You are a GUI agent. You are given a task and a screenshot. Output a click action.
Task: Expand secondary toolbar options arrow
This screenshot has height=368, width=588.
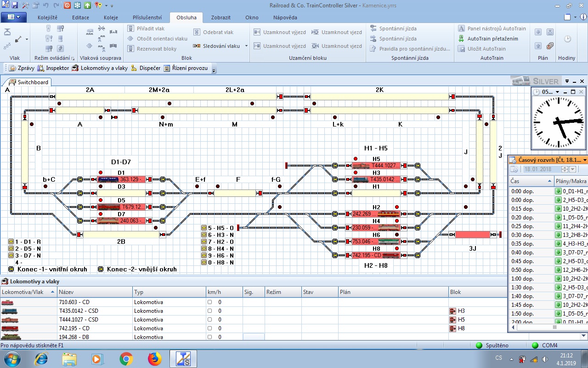(214, 70)
